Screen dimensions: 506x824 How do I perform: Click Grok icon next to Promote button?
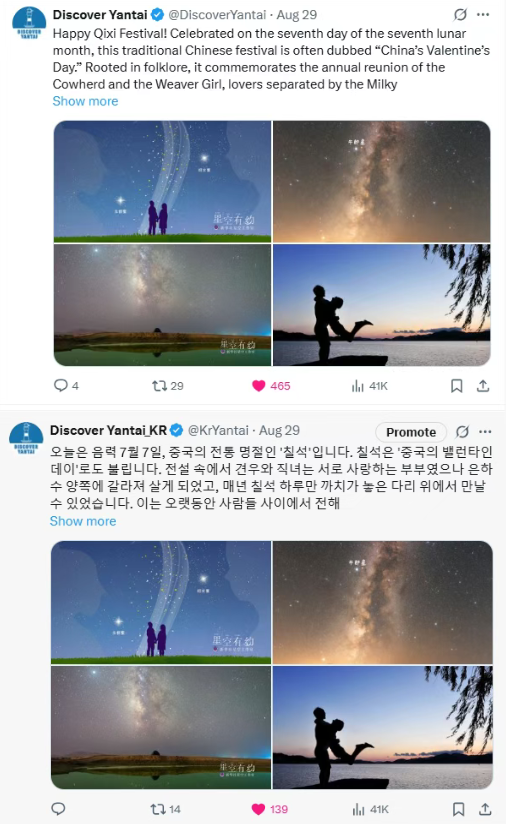[x=462, y=431]
